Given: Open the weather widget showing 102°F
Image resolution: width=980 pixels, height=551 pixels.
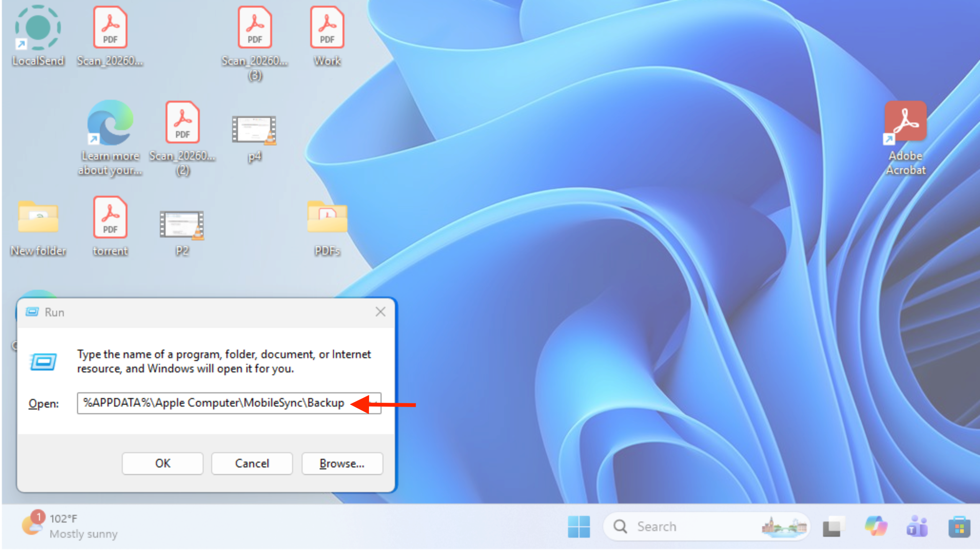Looking at the screenshot, I should [x=70, y=526].
